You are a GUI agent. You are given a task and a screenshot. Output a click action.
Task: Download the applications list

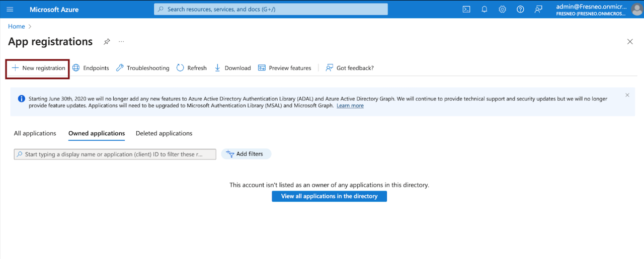232,68
